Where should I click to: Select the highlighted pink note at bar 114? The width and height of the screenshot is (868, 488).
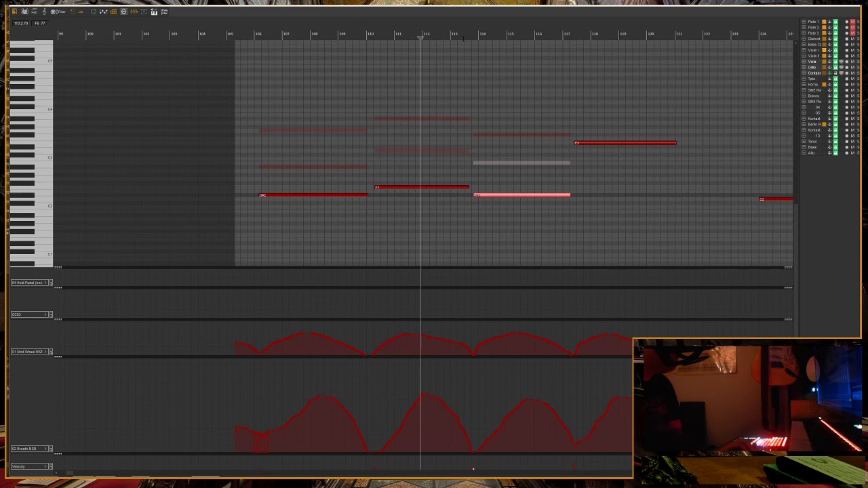[x=522, y=195]
